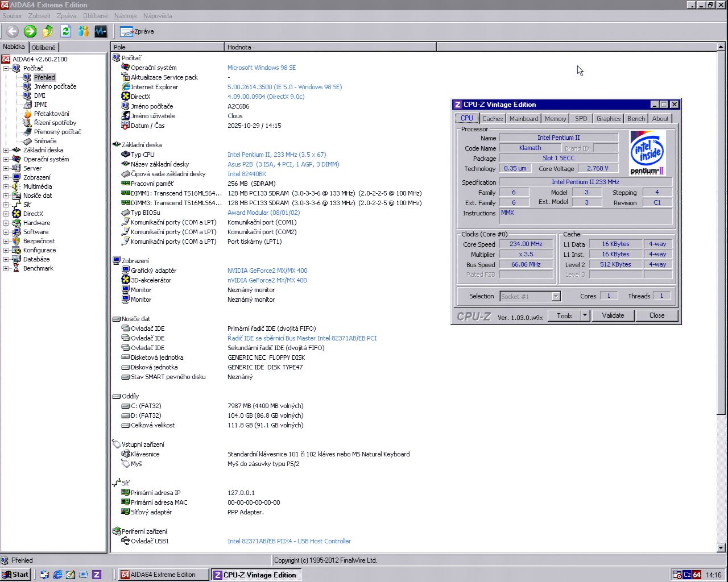Click the Intel Inside Pentium II logo
Viewport: 728px width, 582px height.
pyautogui.click(x=647, y=153)
